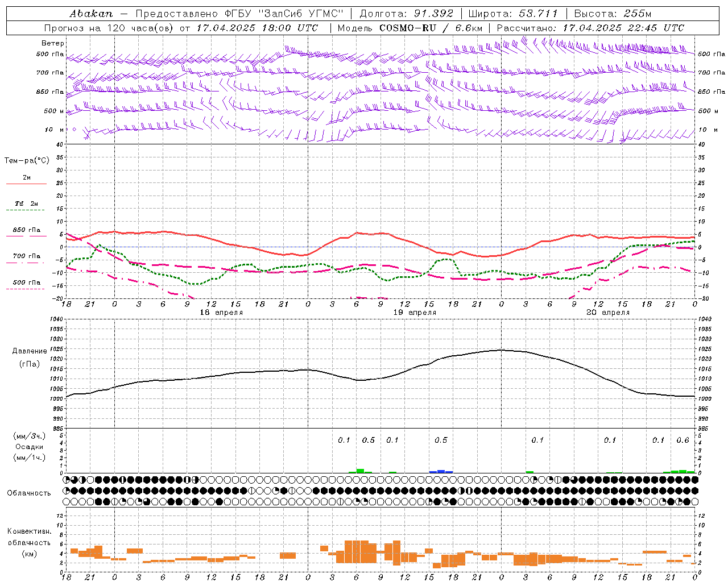Click the Конвективн. облачность label
The width and height of the screenshot is (728, 582).
pos(29,537)
